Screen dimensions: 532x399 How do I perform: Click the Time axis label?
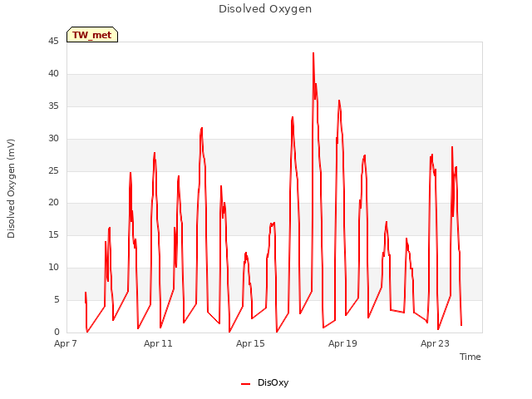pos(470,357)
